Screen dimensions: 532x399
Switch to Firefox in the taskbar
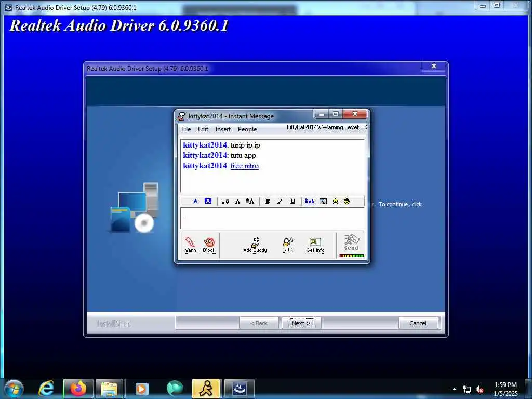(78, 389)
